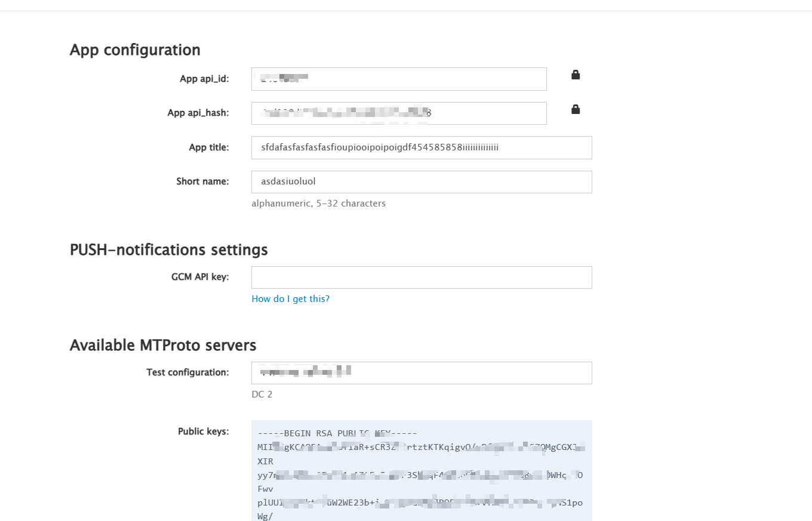Click inside the Public keys text box
Image resolution: width=812 pixels, height=521 pixels.
[x=422, y=470]
